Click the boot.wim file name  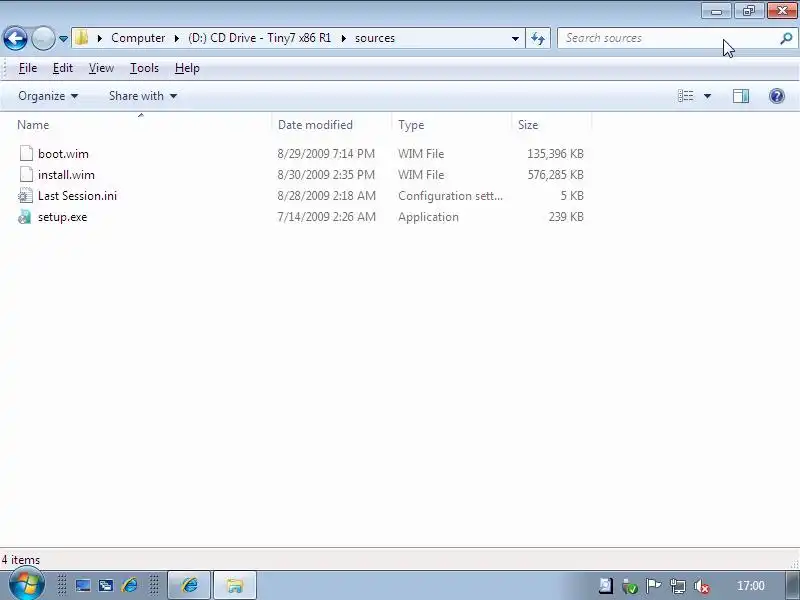coord(63,154)
